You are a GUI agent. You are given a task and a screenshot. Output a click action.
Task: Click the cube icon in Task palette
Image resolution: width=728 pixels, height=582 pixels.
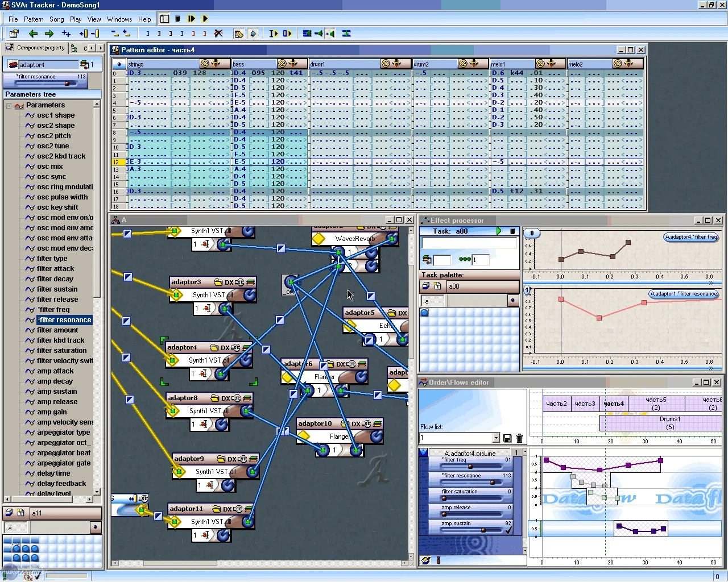click(x=426, y=286)
